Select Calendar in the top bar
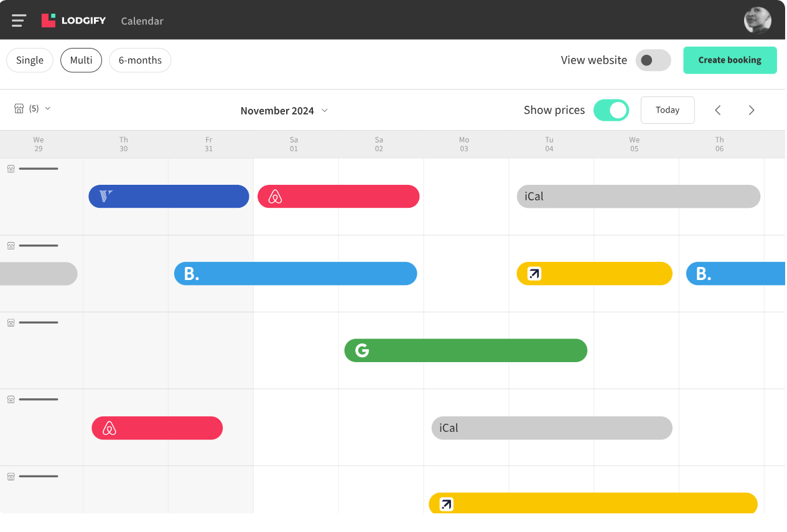The height and width of the screenshot is (532, 787). click(x=142, y=21)
